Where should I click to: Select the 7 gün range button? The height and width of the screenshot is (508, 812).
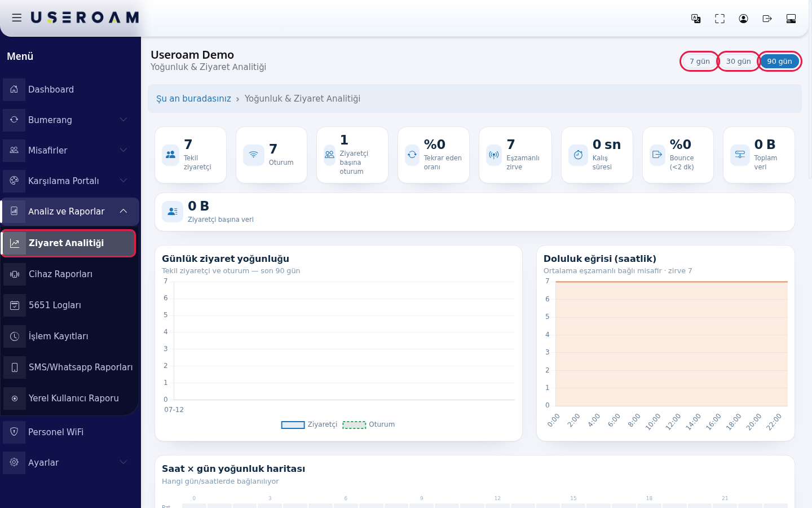point(700,62)
